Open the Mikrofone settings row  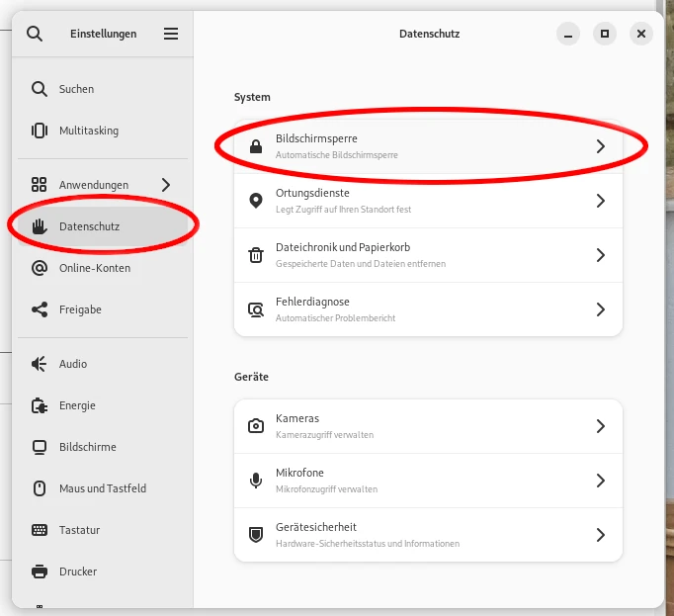coord(428,481)
